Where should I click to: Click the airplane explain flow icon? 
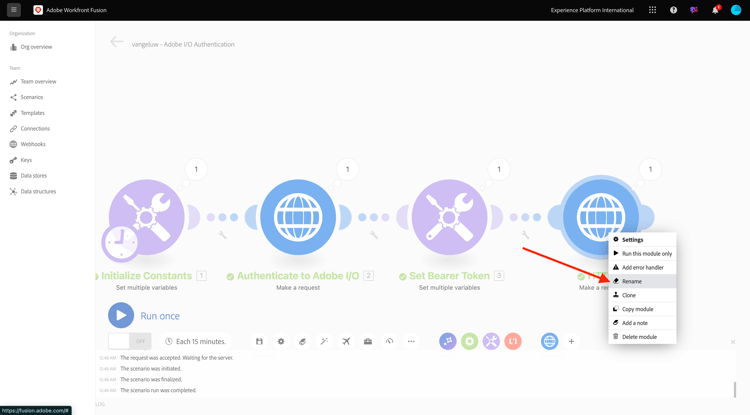pyautogui.click(x=346, y=341)
